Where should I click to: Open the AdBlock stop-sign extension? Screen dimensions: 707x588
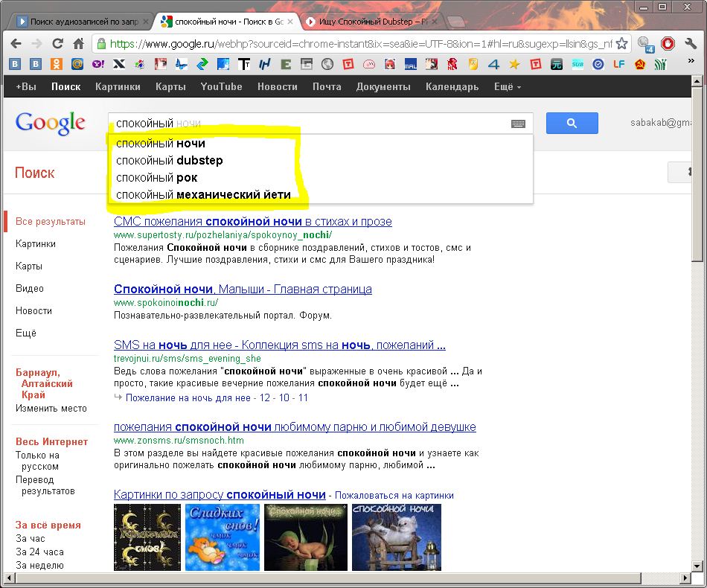point(668,44)
